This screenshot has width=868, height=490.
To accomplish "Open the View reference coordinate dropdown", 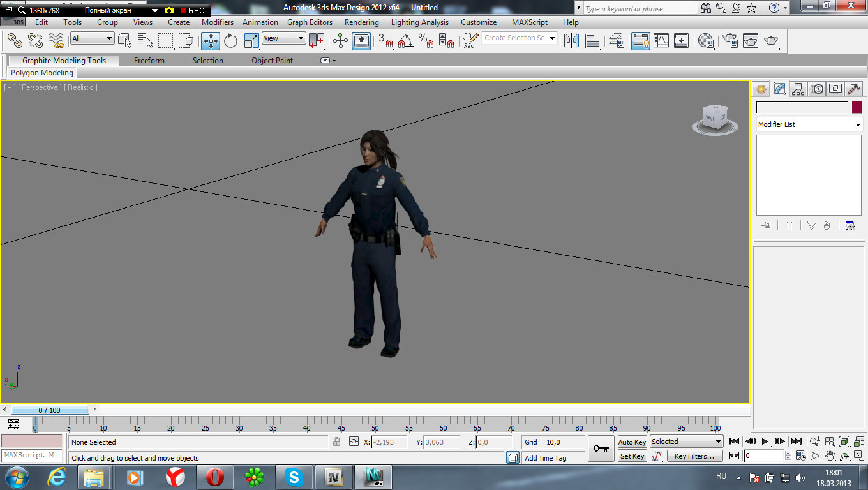I will tap(284, 38).
